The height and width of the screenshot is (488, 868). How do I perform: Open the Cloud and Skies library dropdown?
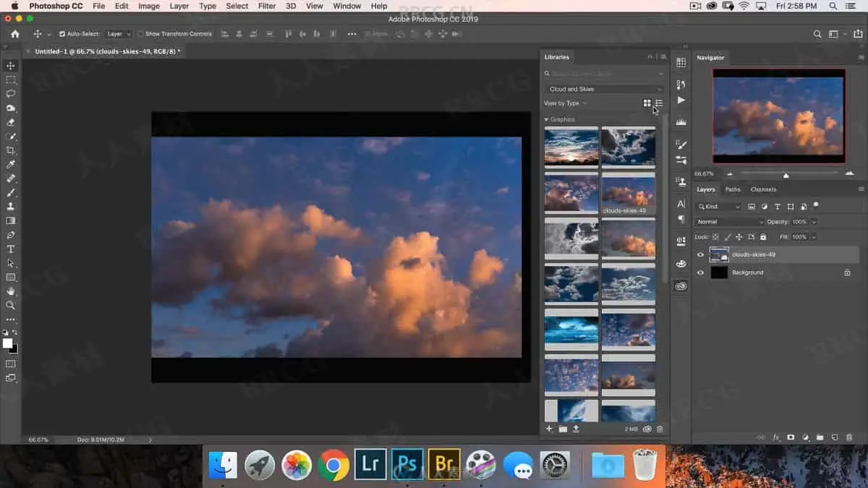604,89
